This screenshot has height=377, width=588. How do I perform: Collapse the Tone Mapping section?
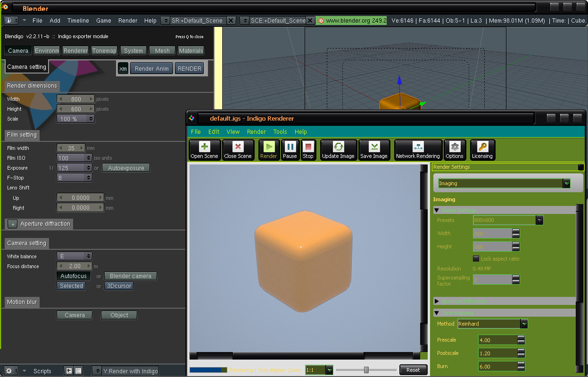437,313
